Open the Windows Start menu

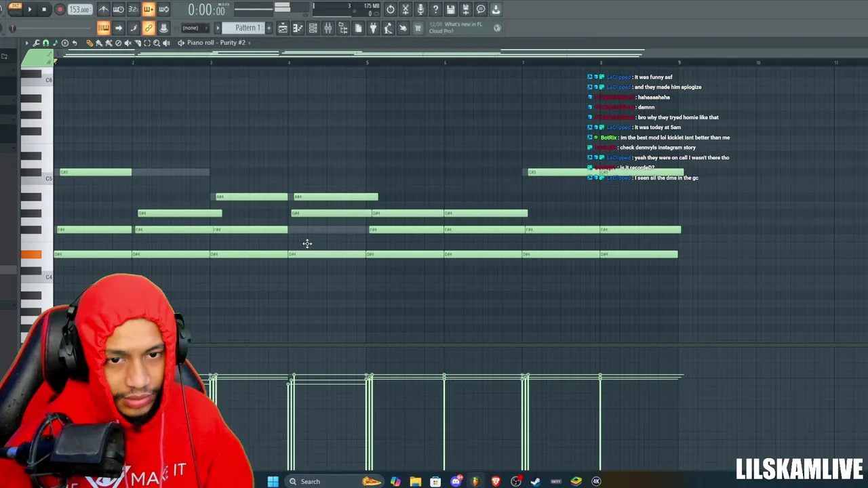pyautogui.click(x=273, y=481)
